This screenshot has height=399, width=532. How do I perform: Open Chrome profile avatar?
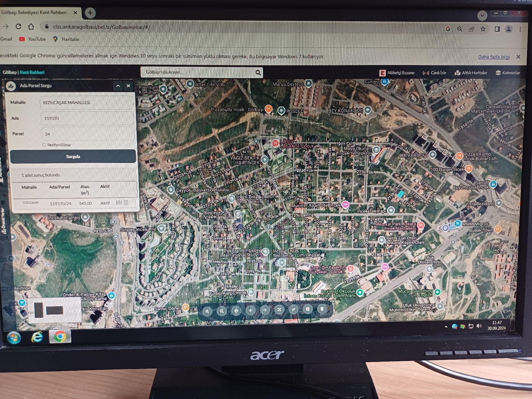point(509,29)
